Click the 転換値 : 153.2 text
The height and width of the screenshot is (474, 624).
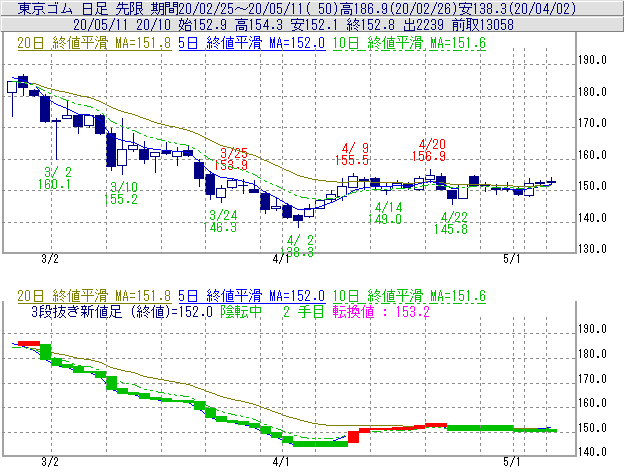click(x=381, y=312)
